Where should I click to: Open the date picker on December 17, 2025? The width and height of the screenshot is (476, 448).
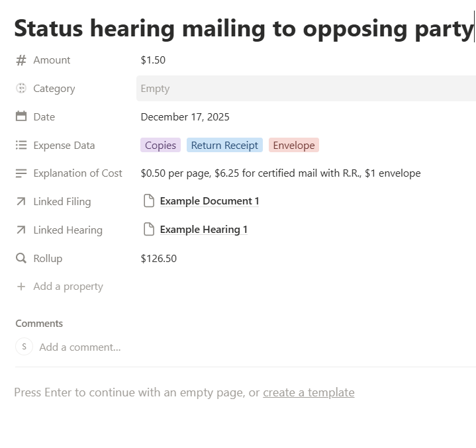coord(185,117)
